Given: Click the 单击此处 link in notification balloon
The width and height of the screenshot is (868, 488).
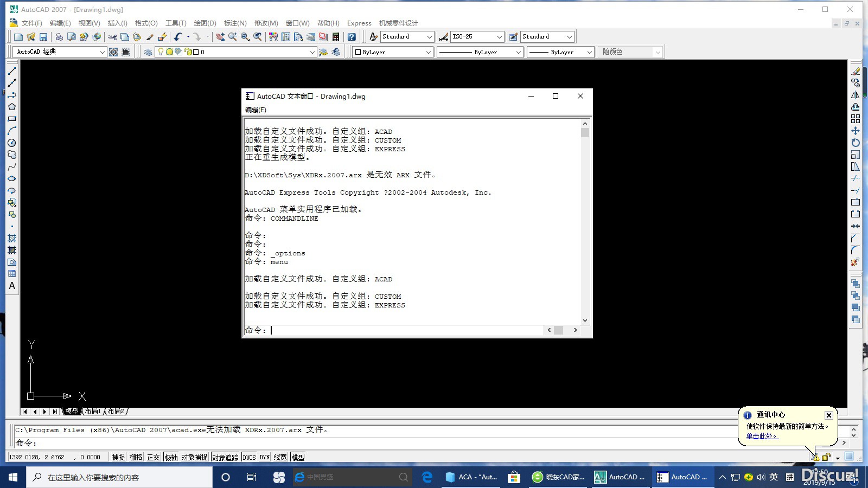Looking at the screenshot, I should click(x=762, y=436).
